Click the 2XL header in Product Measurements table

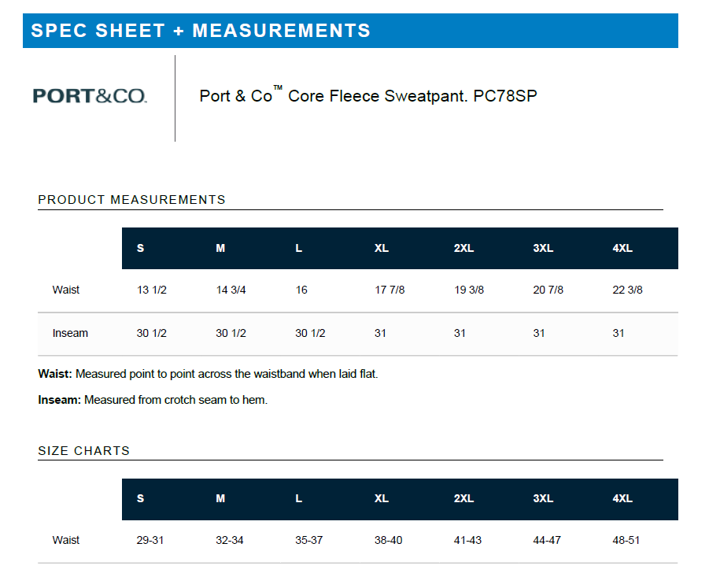click(x=463, y=248)
